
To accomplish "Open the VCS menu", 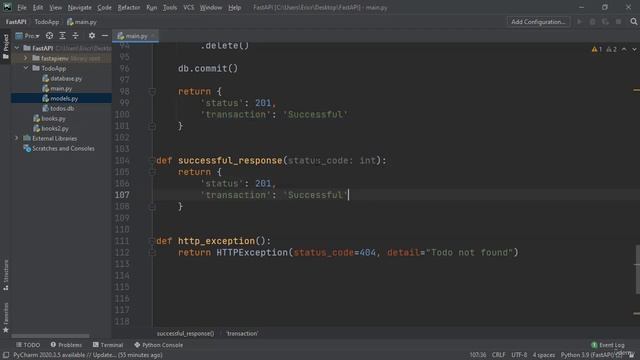I will [189, 7].
